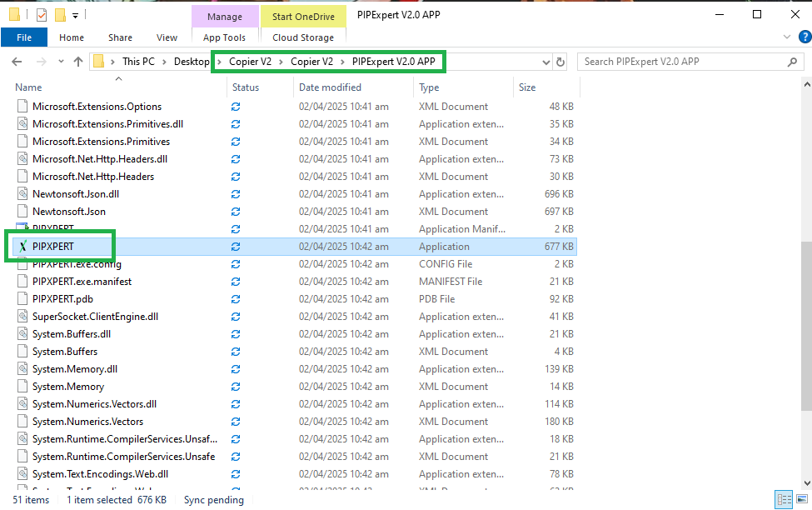812x510 pixels.
Task: Click the PIPXPERT.exe.manifest file icon
Action: click(x=22, y=282)
